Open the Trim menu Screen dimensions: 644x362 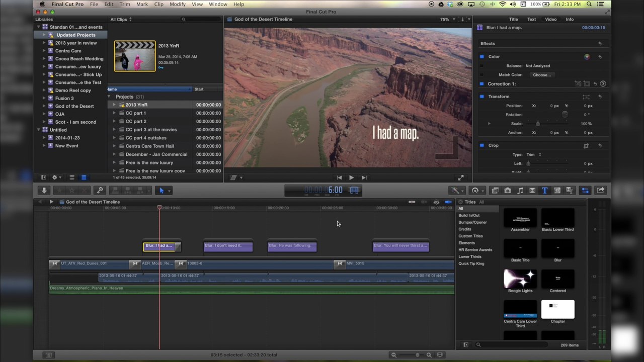tap(125, 4)
